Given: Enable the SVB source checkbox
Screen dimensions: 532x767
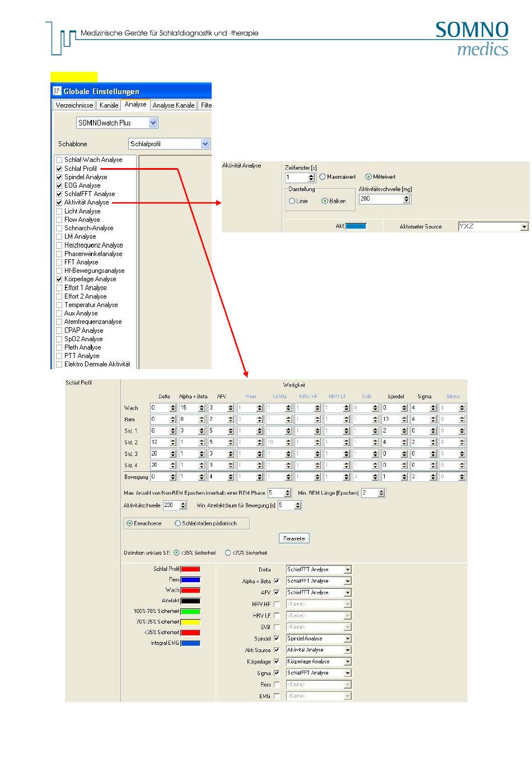Looking at the screenshot, I should tap(277, 627).
